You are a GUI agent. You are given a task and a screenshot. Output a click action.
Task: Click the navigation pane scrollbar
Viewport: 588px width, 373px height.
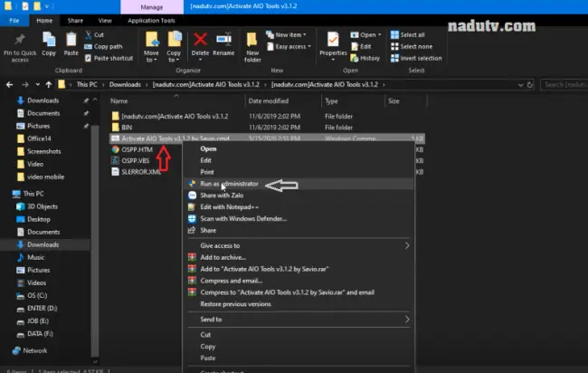(x=95, y=240)
